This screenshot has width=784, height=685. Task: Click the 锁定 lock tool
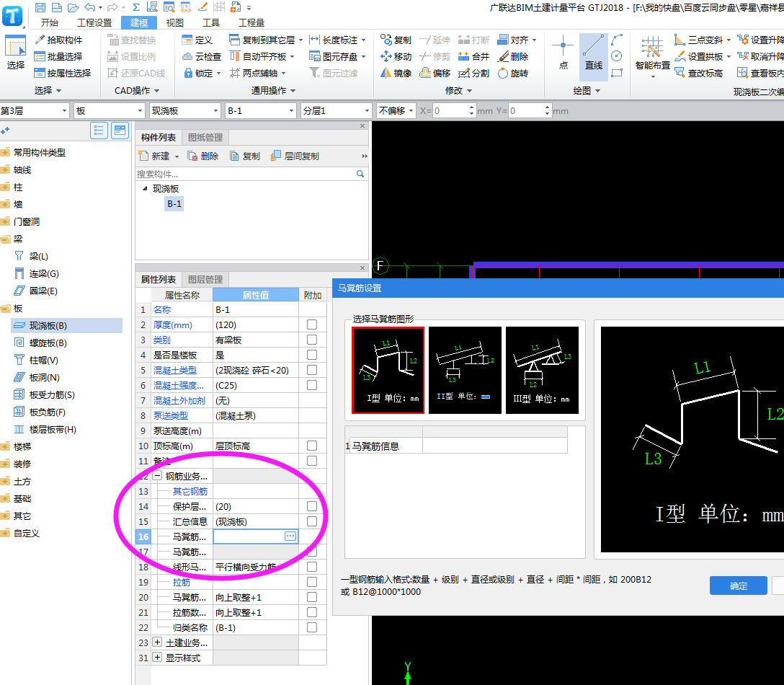click(202, 73)
